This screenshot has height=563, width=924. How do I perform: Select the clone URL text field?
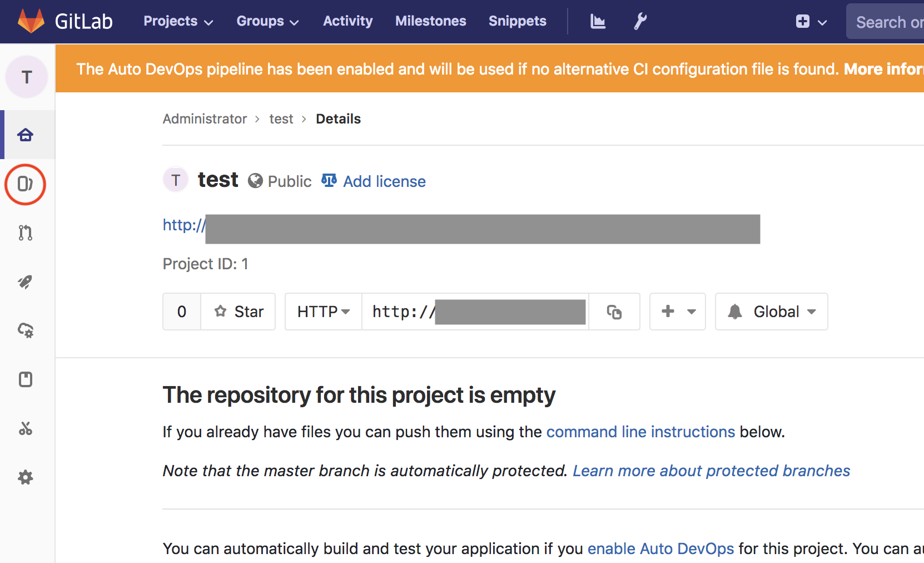coord(475,312)
